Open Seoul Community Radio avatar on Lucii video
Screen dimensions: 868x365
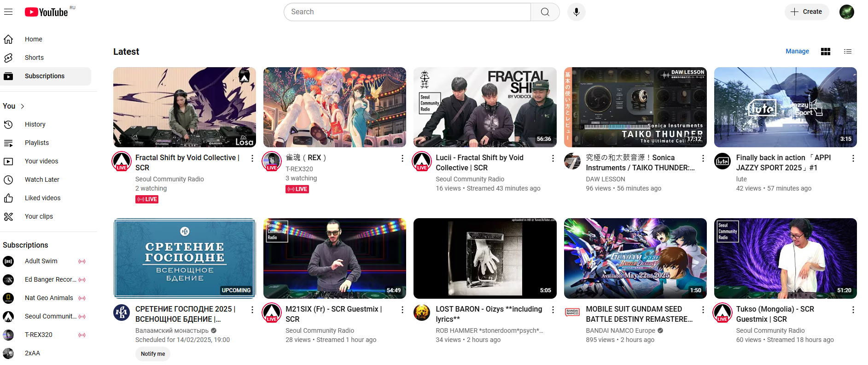422,161
